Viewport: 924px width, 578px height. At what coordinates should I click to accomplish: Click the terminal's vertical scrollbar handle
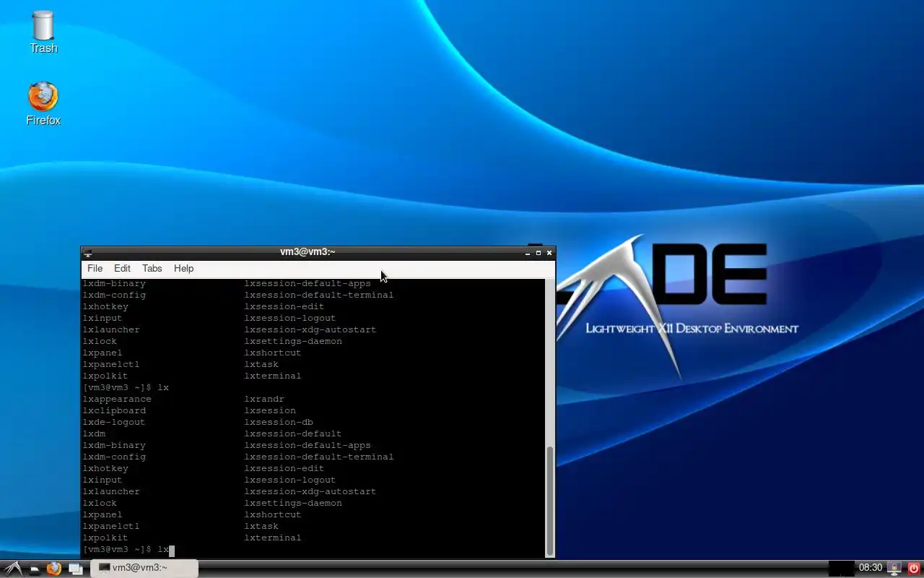549,501
